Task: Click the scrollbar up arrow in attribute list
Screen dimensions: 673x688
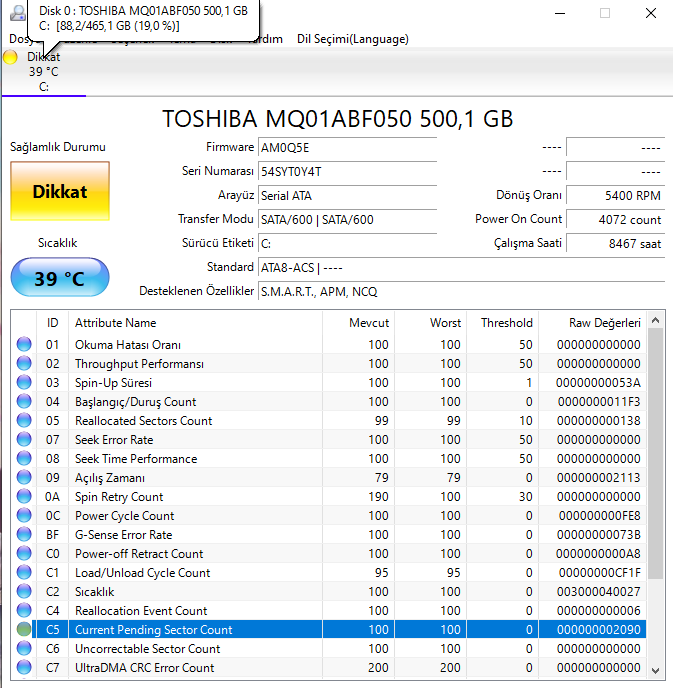Action: tap(655, 321)
